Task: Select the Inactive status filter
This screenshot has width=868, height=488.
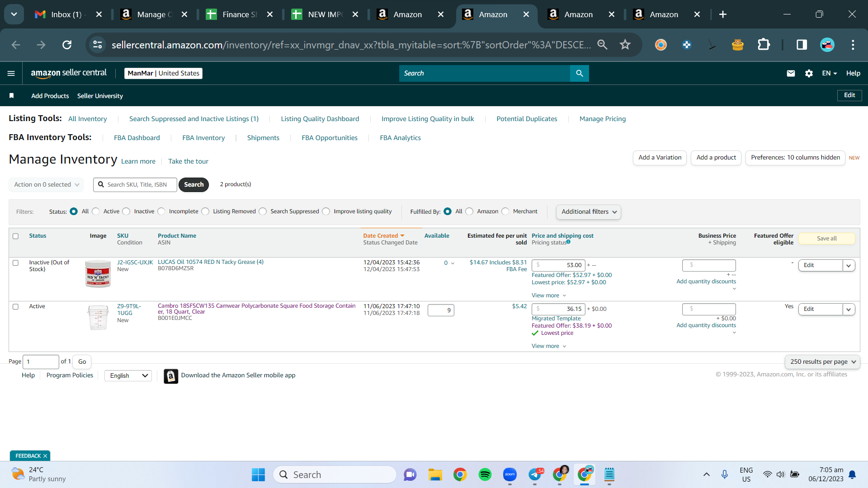Action: point(127,211)
